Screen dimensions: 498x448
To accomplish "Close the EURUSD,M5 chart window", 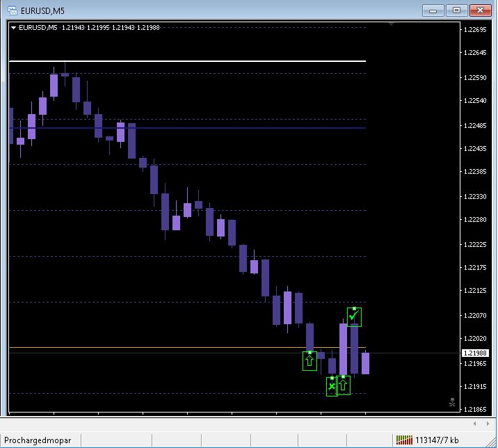I will pos(481,10).
